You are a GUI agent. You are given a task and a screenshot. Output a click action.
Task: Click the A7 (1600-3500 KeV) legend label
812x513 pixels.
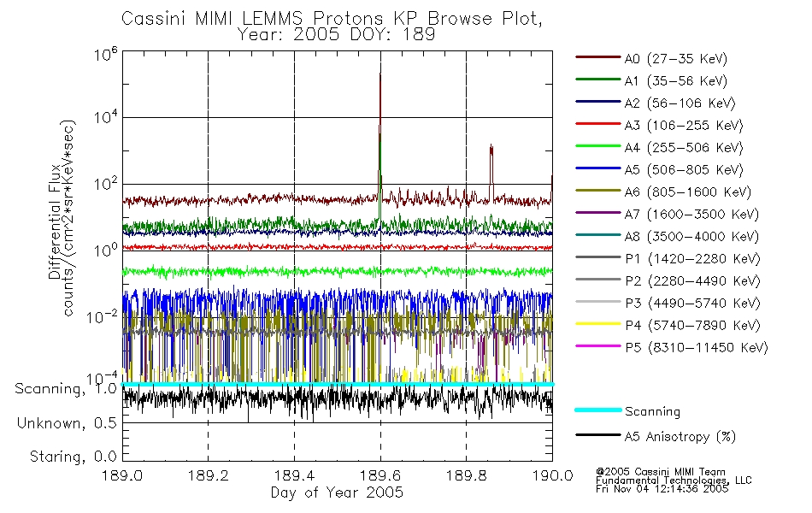(691, 215)
